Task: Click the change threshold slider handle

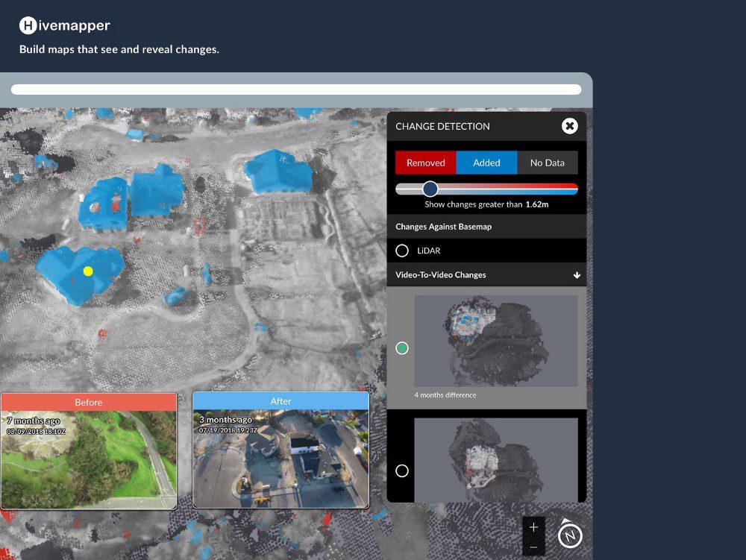Action: pyautogui.click(x=430, y=189)
